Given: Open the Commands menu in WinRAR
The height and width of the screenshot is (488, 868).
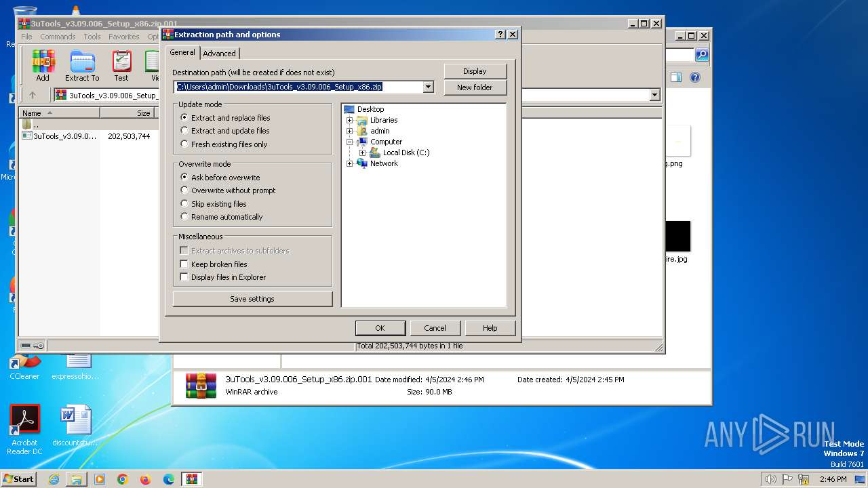Looking at the screenshot, I should tap(58, 37).
